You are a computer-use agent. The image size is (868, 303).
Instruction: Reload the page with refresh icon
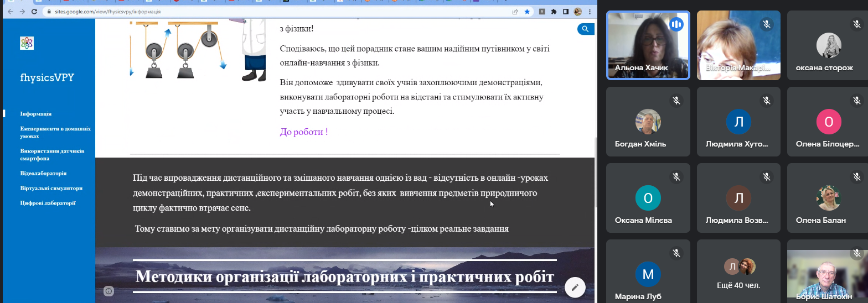pos(35,11)
